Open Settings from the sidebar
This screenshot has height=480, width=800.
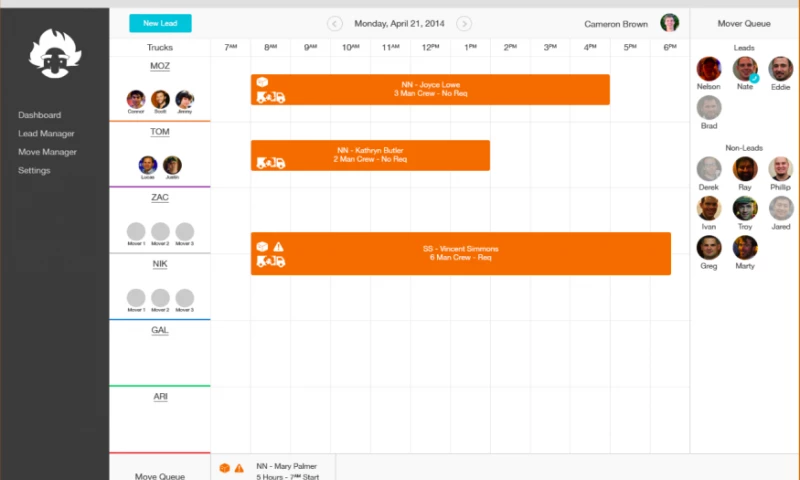[34, 171]
